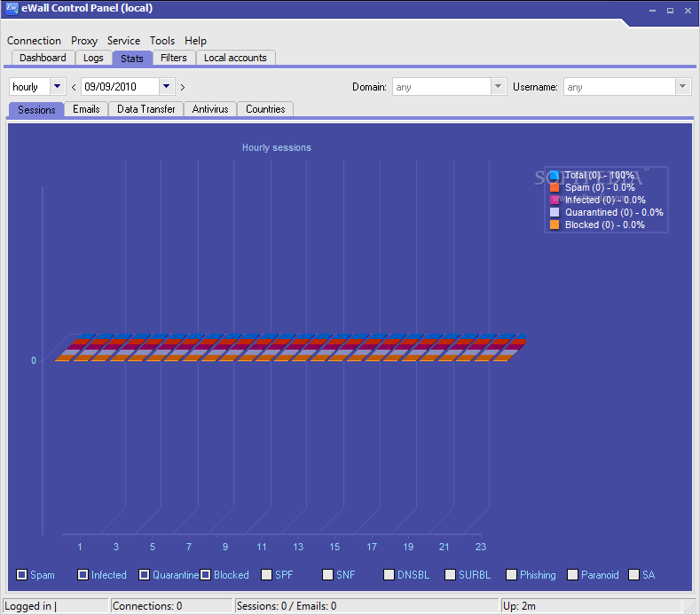Open the Data Transfer sub-tab
Image resolution: width=700 pixels, height=615 pixels.
point(146,109)
